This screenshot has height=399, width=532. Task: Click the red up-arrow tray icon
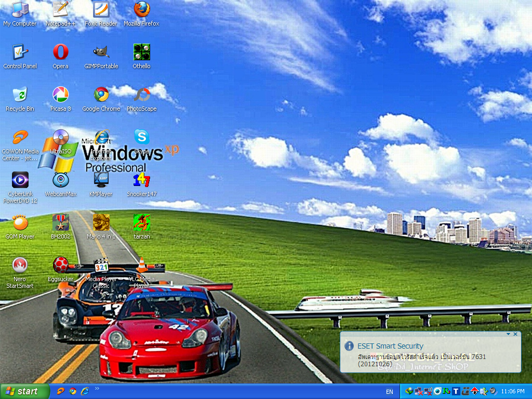click(x=474, y=392)
